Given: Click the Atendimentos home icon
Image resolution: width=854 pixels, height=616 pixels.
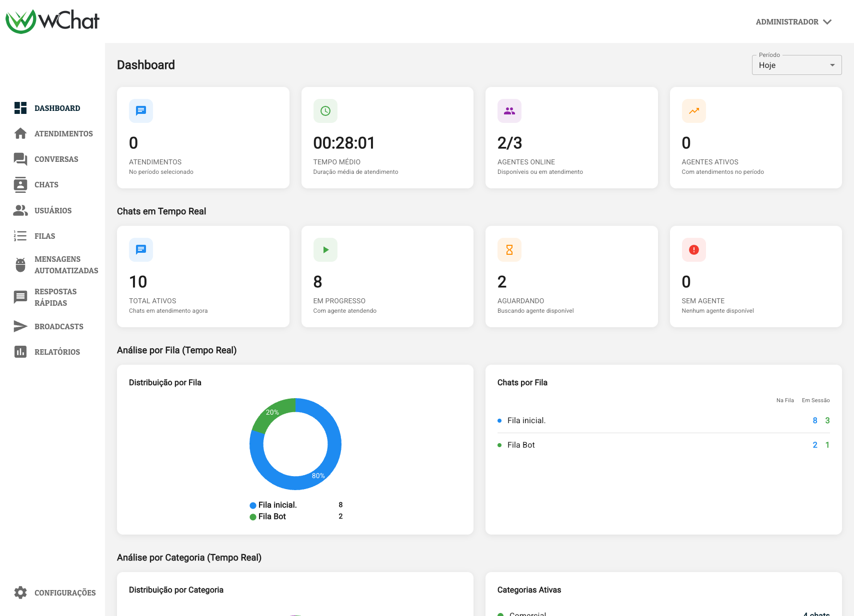Looking at the screenshot, I should click(x=20, y=133).
